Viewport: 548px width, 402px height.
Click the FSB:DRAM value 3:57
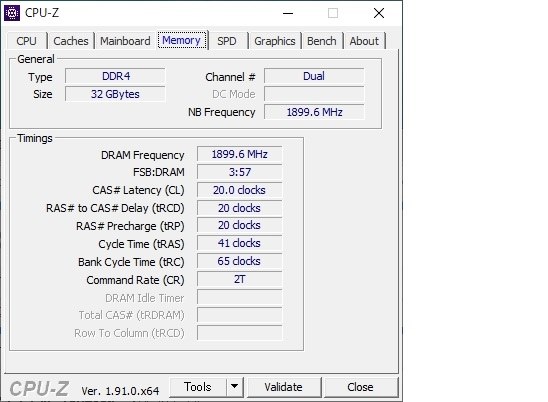pyautogui.click(x=239, y=172)
